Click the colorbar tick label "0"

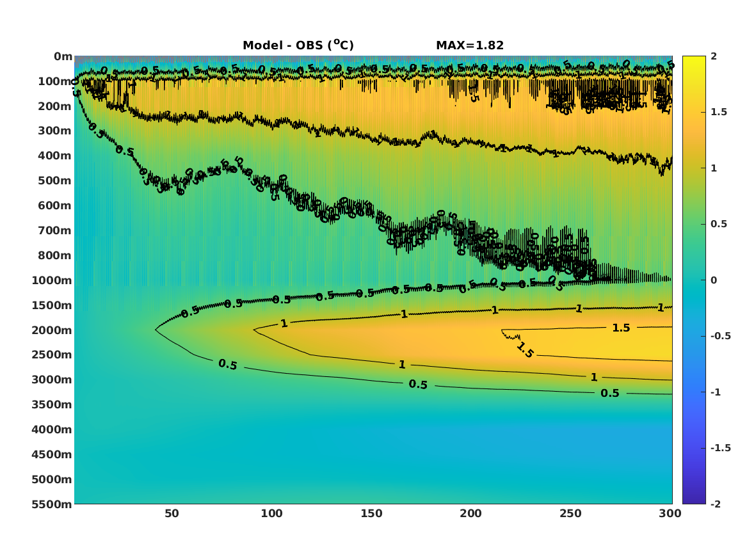coord(714,280)
